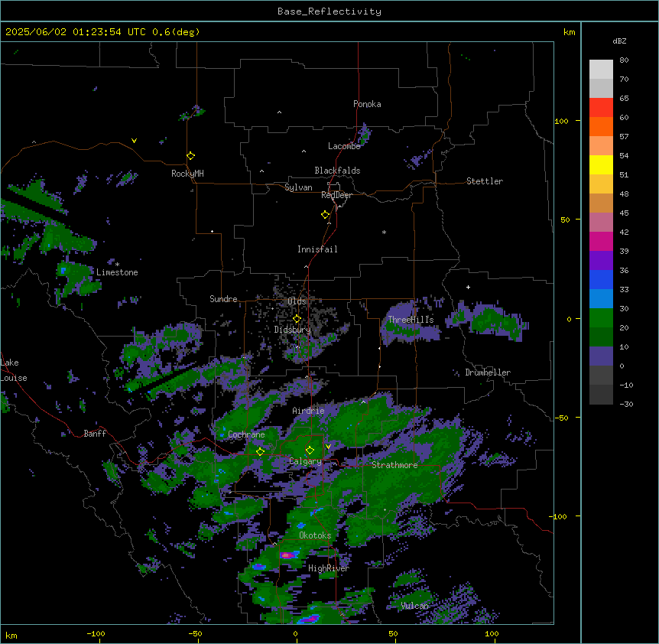Image resolution: width=659 pixels, height=644 pixels.
Task: Click the Airdrie city label
Action: click(308, 411)
